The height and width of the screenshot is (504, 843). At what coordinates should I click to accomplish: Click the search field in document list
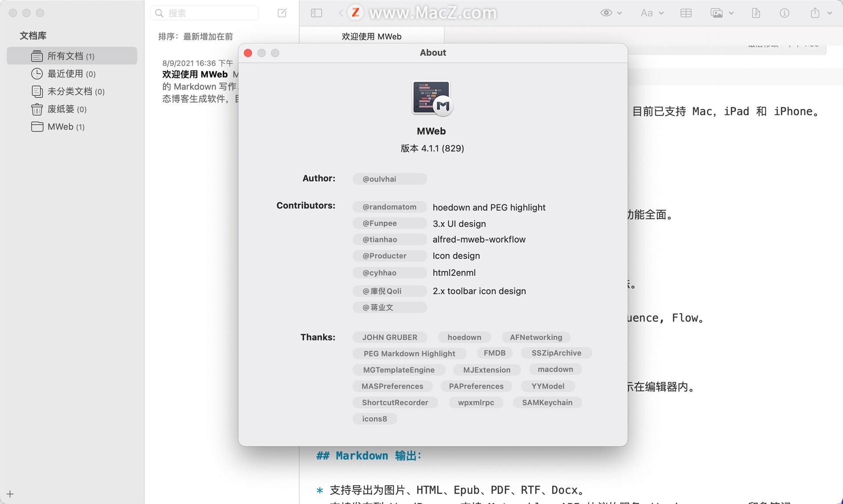[x=205, y=13]
